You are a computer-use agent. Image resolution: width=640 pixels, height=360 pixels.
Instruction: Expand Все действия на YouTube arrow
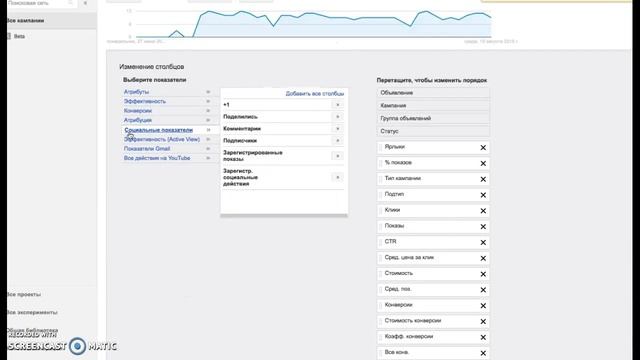click(208, 158)
